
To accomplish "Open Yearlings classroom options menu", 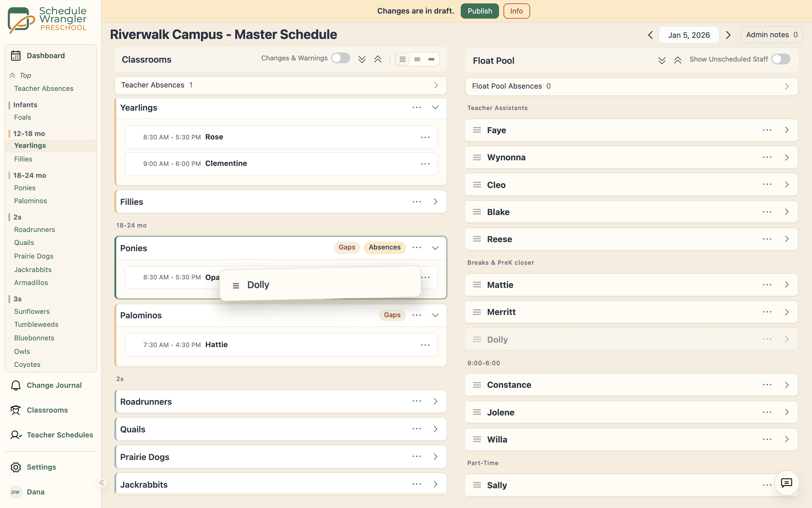I will point(417,108).
